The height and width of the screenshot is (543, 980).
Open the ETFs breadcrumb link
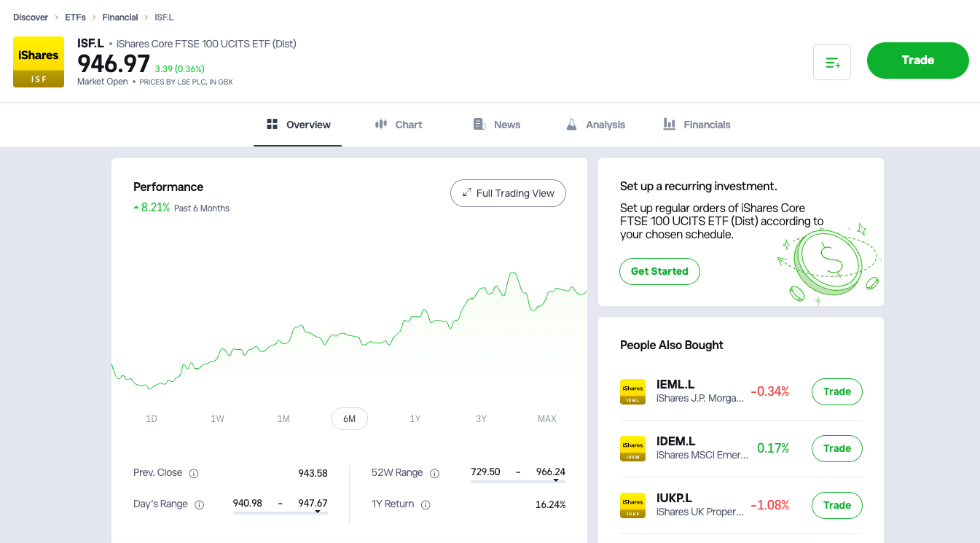(75, 17)
